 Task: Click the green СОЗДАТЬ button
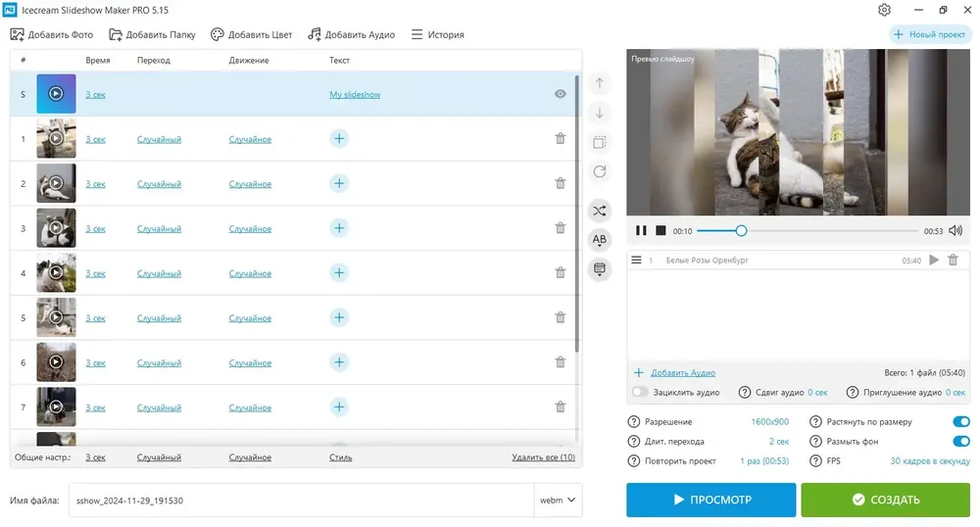886,500
